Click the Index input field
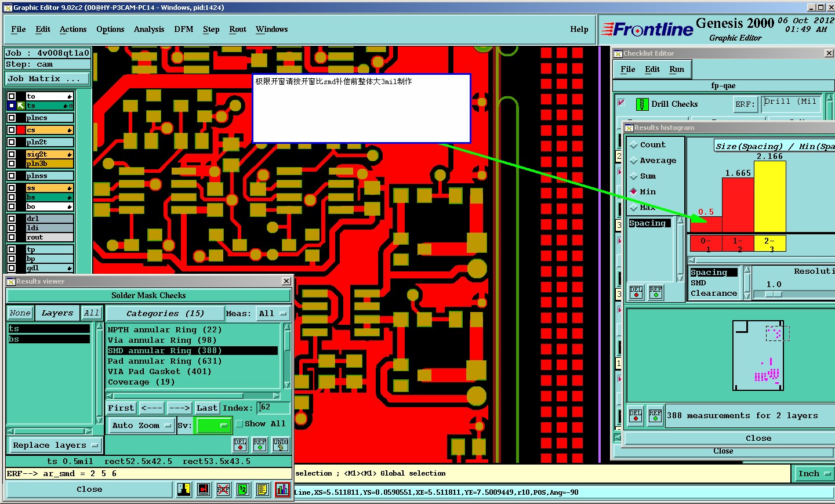 pos(273,408)
